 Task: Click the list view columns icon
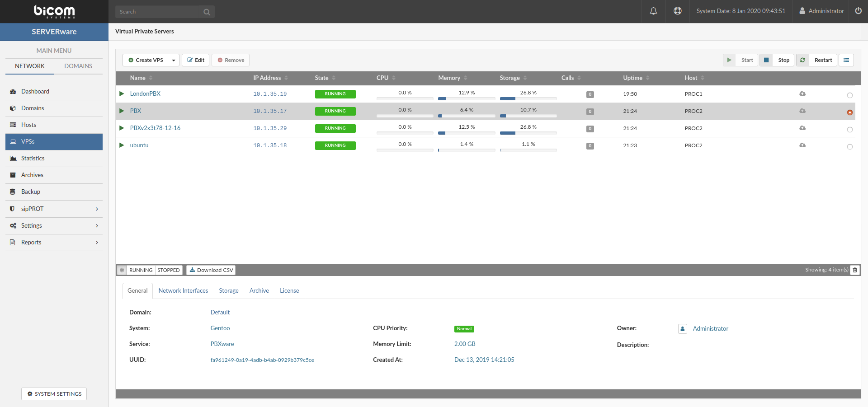coord(846,60)
